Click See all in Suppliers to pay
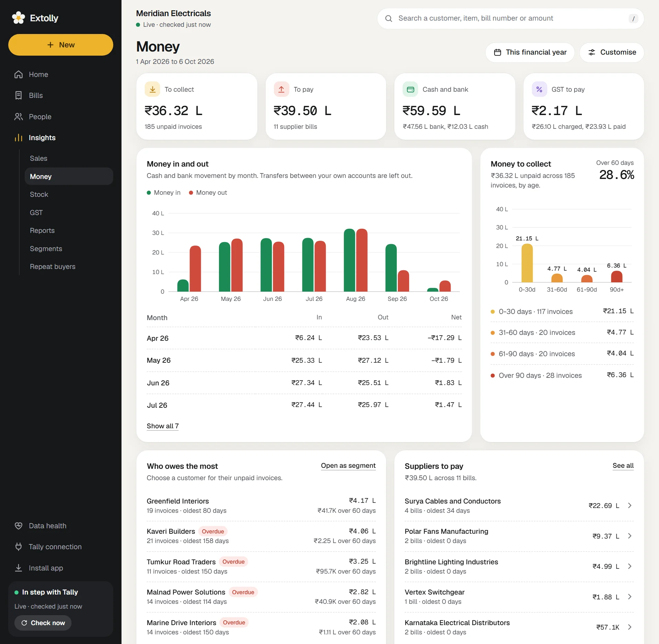The width and height of the screenshot is (659, 644). 623,466
